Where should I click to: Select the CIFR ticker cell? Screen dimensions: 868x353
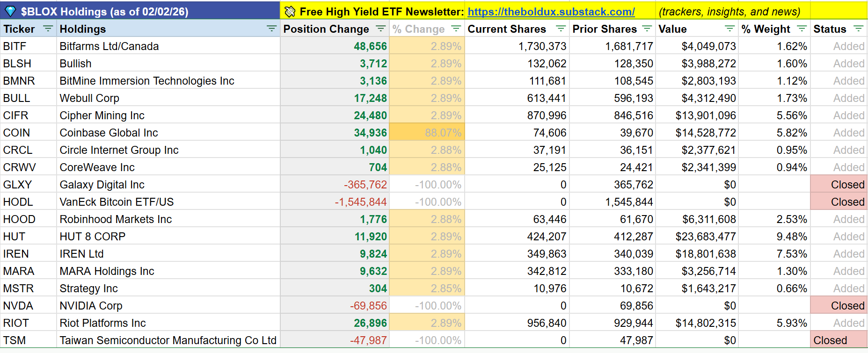29,115
